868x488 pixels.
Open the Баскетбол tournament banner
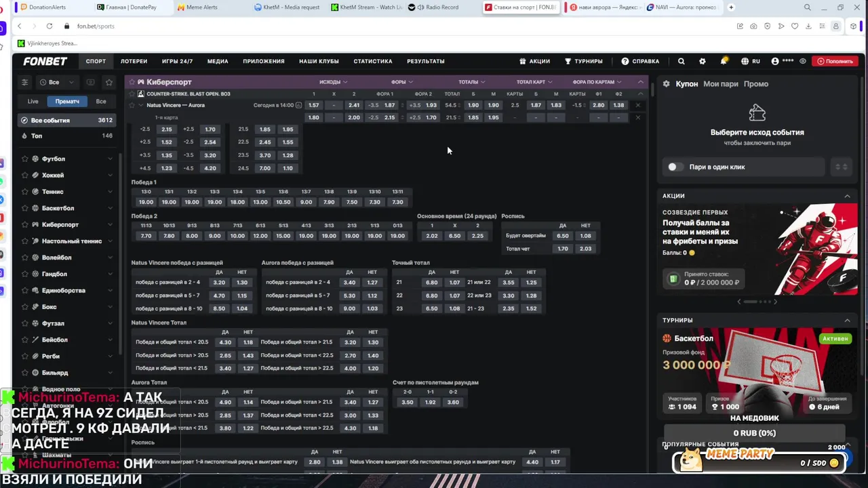coord(757,373)
